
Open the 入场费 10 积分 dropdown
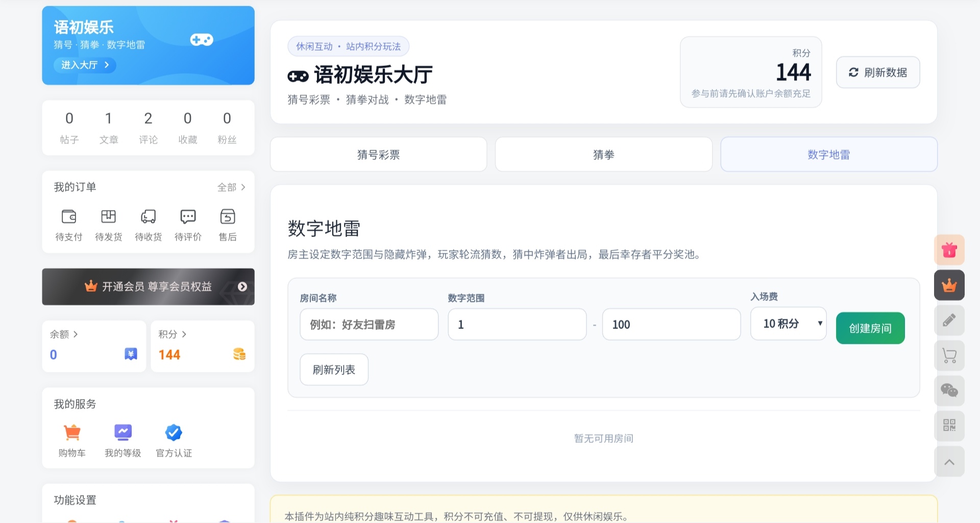click(788, 324)
